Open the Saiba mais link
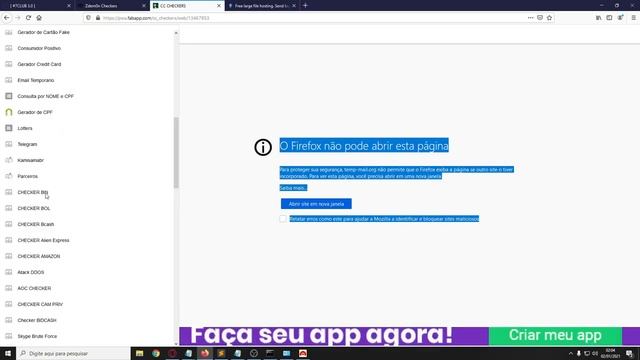640x360 pixels. 293,188
